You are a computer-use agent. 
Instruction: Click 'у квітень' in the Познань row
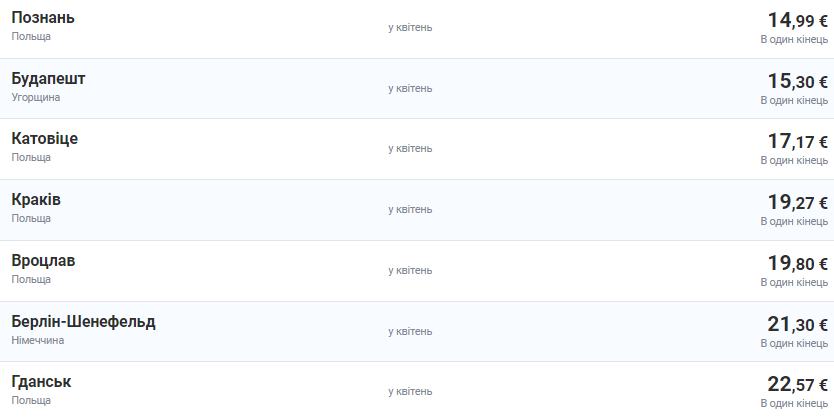[410, 27]
